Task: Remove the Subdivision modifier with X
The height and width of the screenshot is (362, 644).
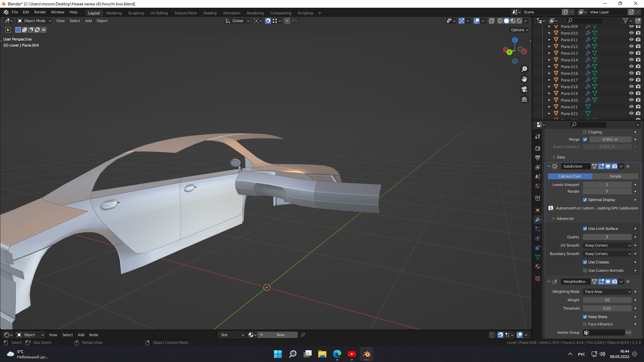Action: coord(628,166)
